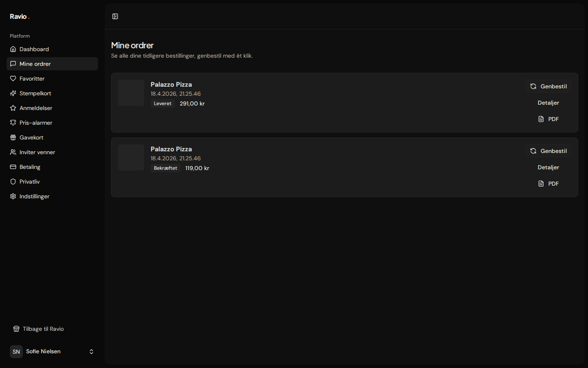This screenshot has width=588, height=368.
Task: Open Detaljer for the 119,00 kr order
Action: pyautogui.click(x=548, y=167)
